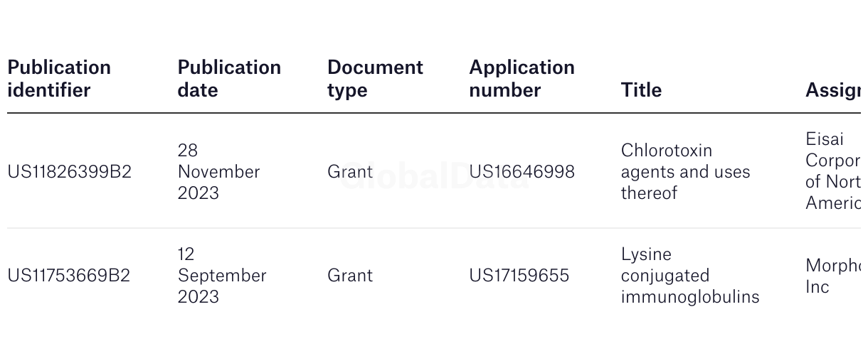Select the 12 September 2023 date cell

pos(222,276)
